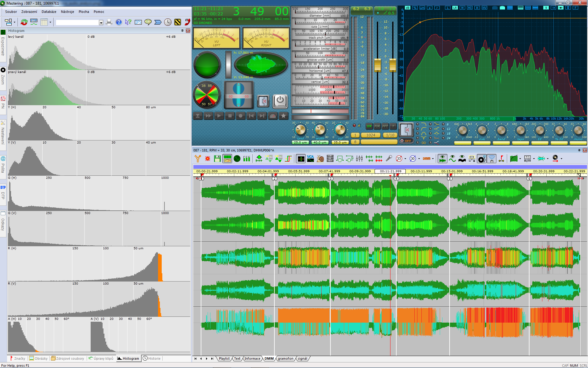
Task: Click the land gold knob
Action: [x=300, y=130]
